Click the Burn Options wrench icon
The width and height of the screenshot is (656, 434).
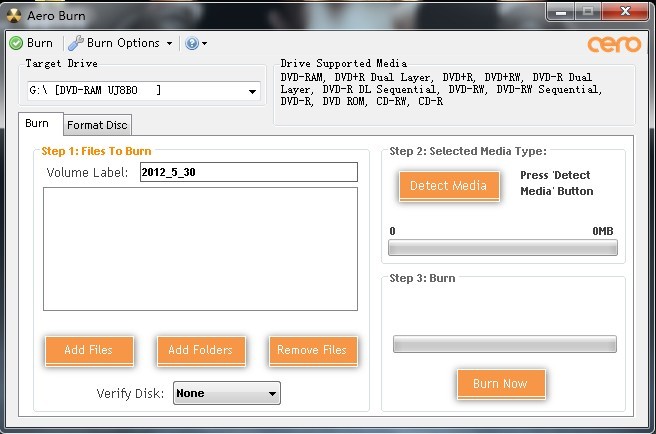pos(76,43)
